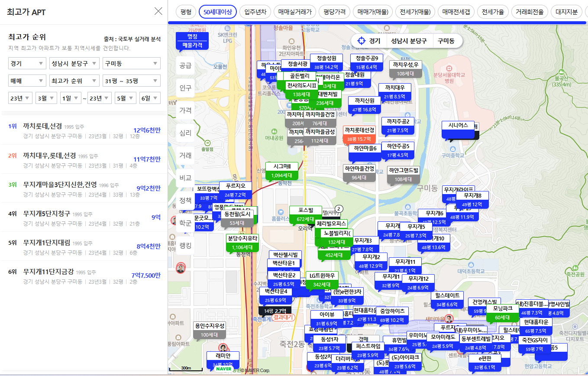Image resolution: width=588 pixels, height=376 pixels.
Task: Open the 거래 side menu
Action: pos(185,156)
